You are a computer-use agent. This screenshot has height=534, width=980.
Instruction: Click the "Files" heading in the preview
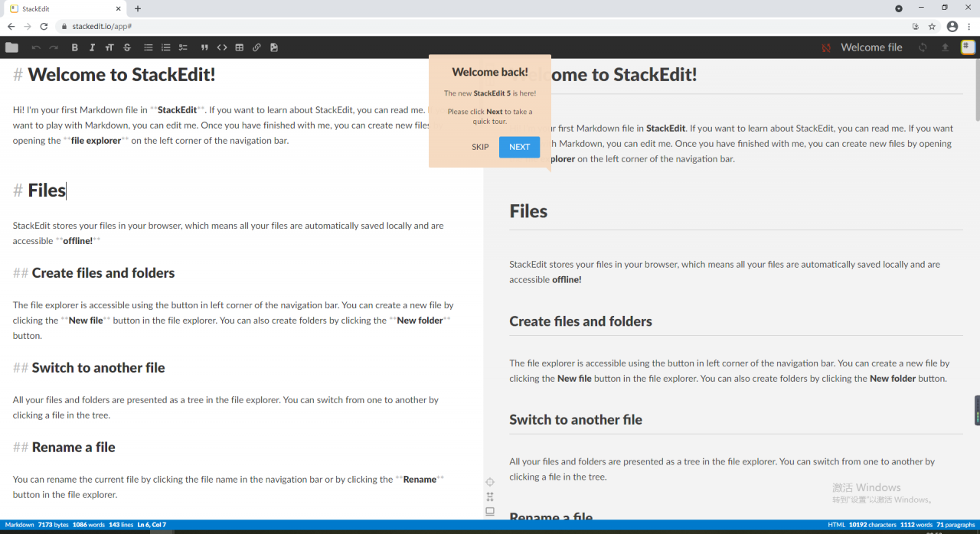(x=528, y=211)
